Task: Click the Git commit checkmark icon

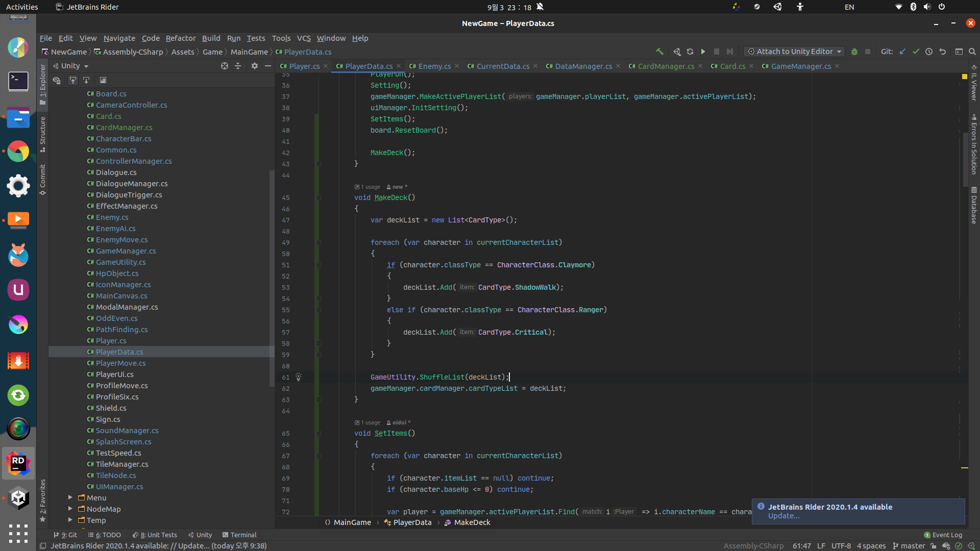Action: (916, 52)
